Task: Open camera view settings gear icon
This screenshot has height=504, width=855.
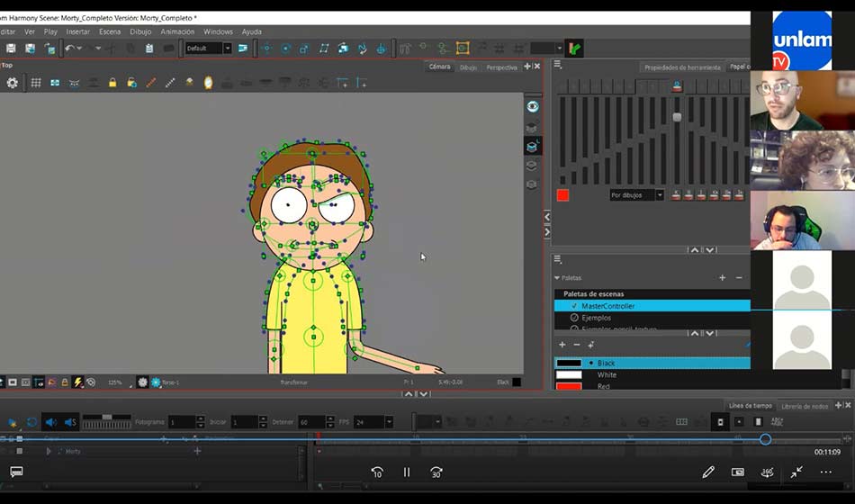Action: tap(12, 83)
